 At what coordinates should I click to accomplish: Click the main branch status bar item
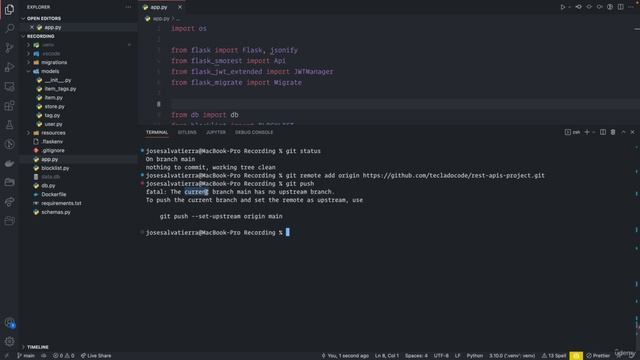click(x=26, y=356)
